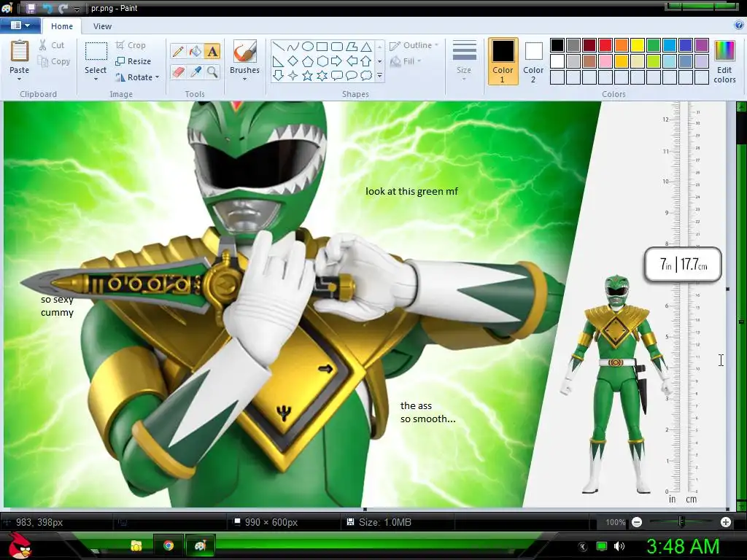Click the Select rectangle button

pos(96,52)
